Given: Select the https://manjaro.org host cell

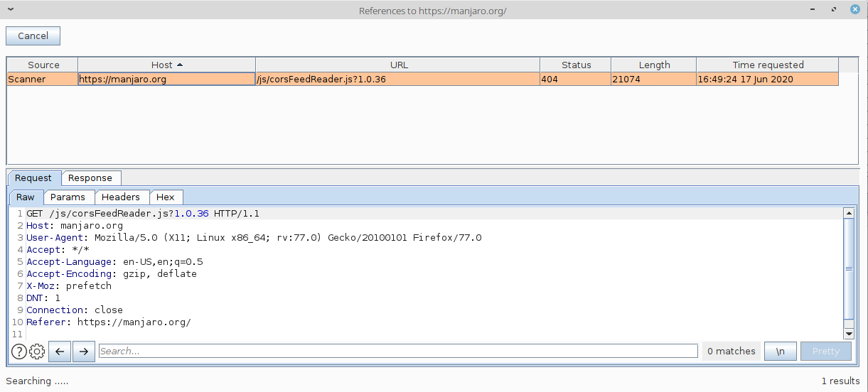Looking at the screenshot, I should (x=166, y=80).
